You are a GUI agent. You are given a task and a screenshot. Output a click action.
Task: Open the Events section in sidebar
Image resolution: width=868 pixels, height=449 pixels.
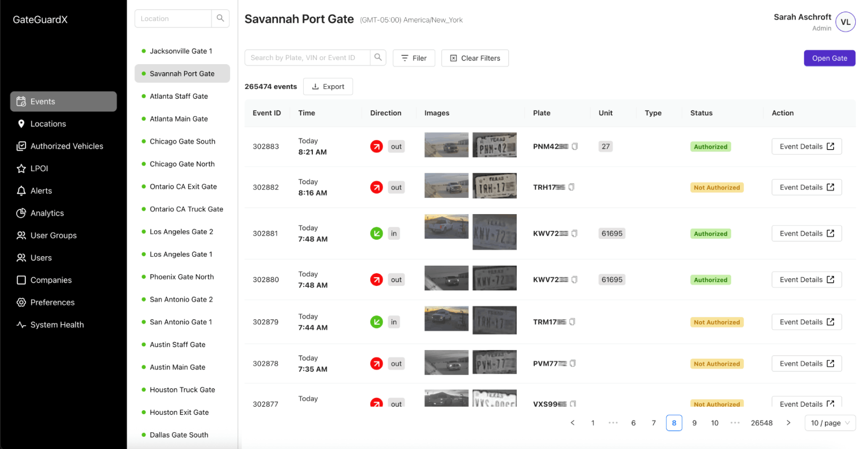[63, 102]
